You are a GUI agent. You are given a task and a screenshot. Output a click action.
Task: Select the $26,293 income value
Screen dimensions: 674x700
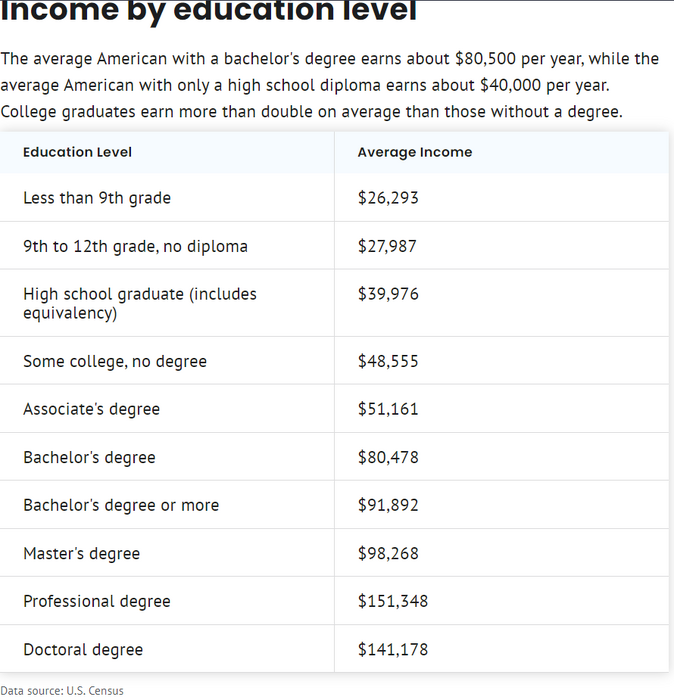tap(388, 198)
